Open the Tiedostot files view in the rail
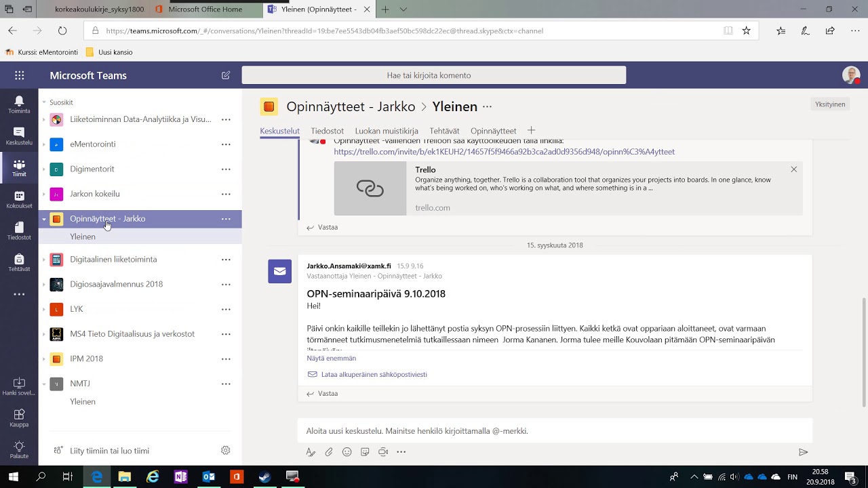This screenshot has height=488, width=868. (19, 231)
